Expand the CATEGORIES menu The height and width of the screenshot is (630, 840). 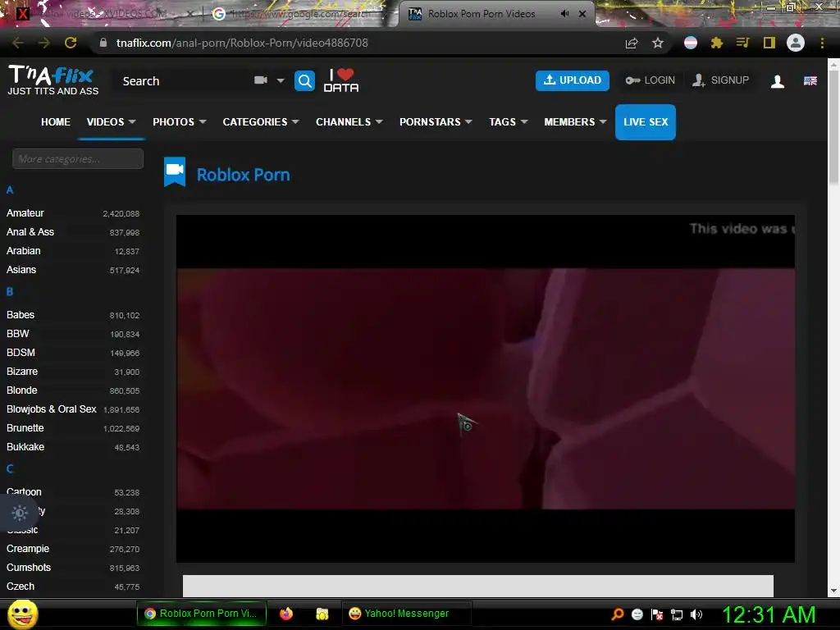[x=261, y=122]
